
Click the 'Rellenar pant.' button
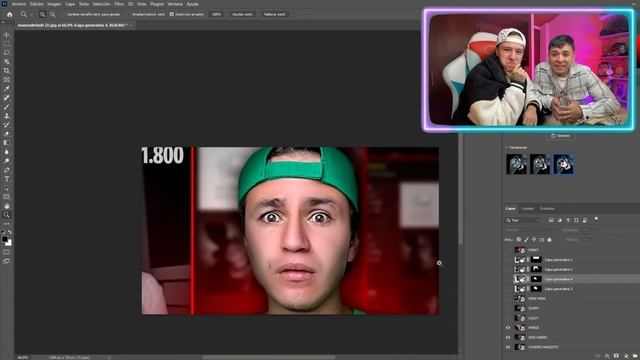(275, 14)
